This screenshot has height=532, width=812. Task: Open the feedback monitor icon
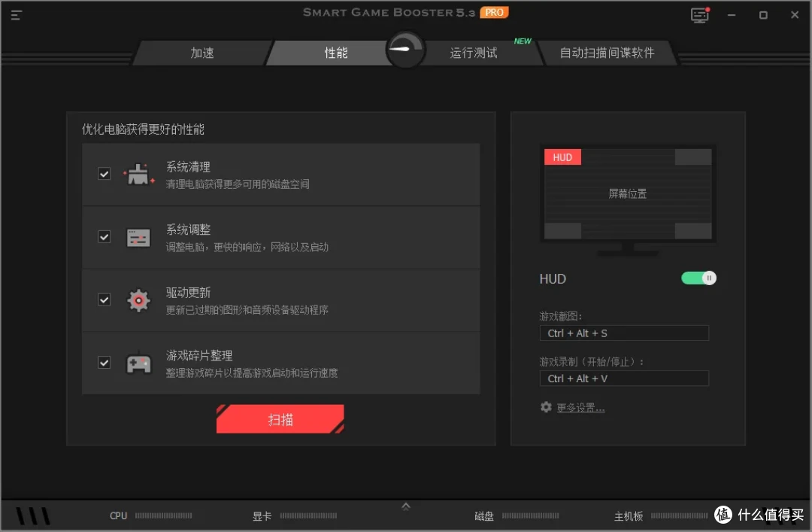pos(700,15)
